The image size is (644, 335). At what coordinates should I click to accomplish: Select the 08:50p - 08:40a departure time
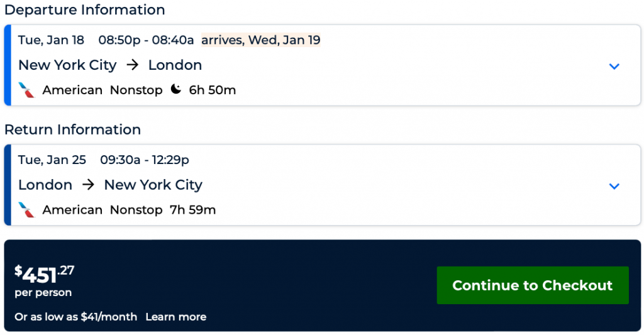click(x=146, y=40)
